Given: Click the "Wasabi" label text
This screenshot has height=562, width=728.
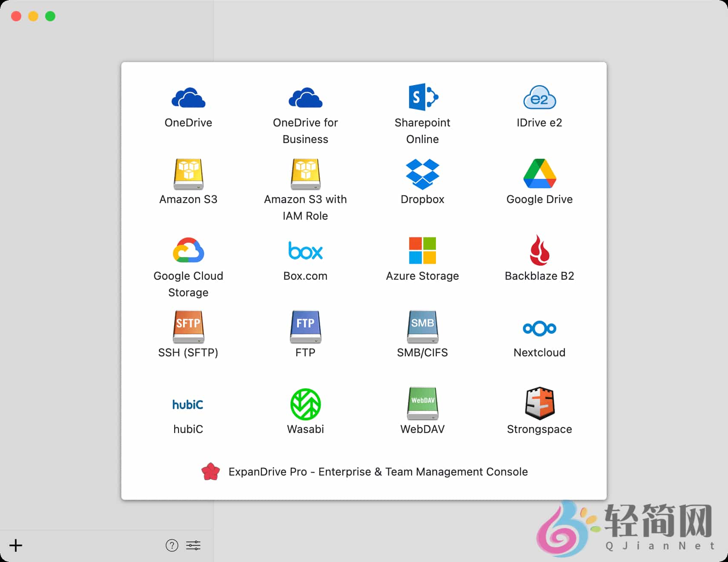Looking at the screenshot, I should coord(305,429).
